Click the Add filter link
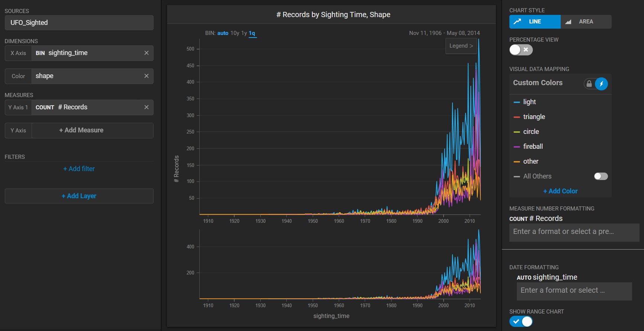Image resolution: width=644 pixels, height=331 pixels. (x=79, y=169)
